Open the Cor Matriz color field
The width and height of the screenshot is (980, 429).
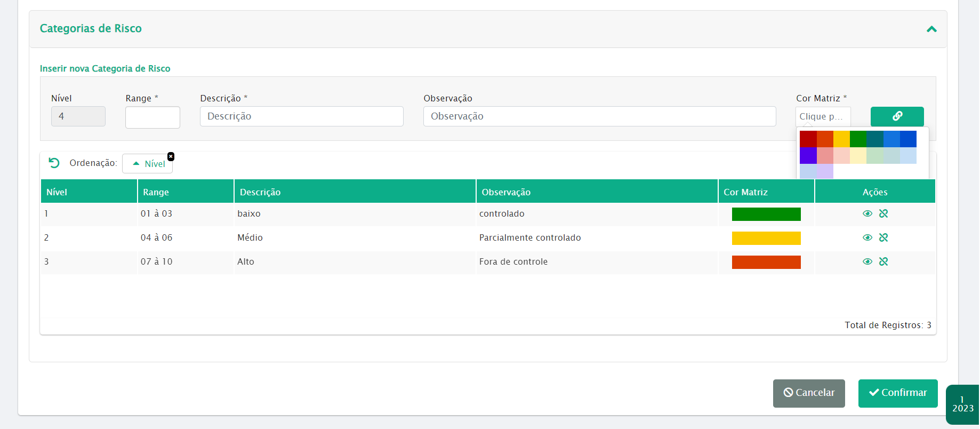pyautogui.click(x=823, y=116)
